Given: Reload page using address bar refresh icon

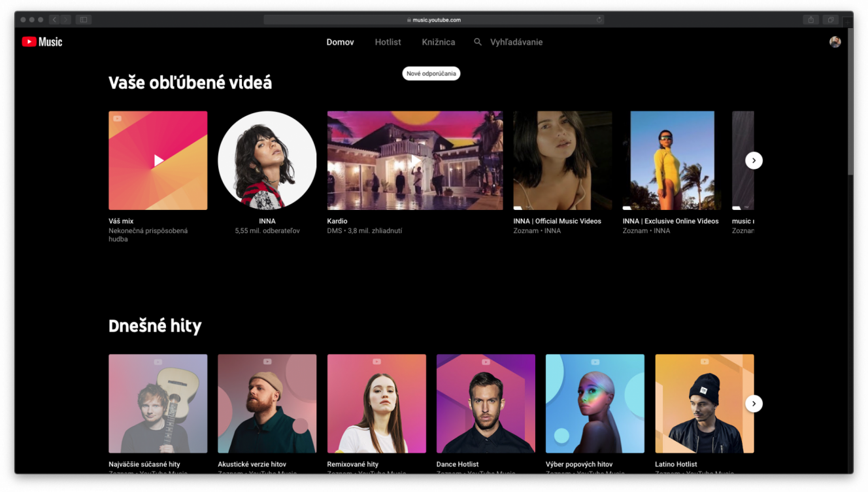Looking at the screenshot, I should [599, 20].
